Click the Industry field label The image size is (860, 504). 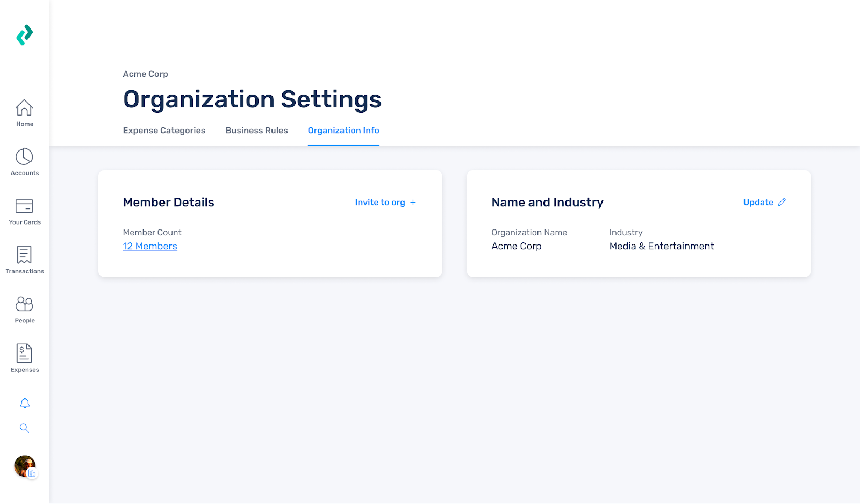pos(626,233)
